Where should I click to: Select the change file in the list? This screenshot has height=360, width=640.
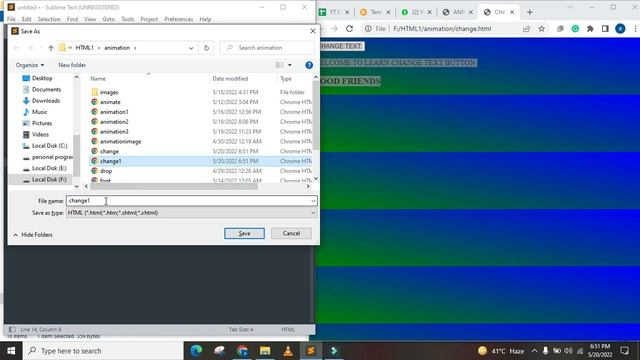(109, 151)
